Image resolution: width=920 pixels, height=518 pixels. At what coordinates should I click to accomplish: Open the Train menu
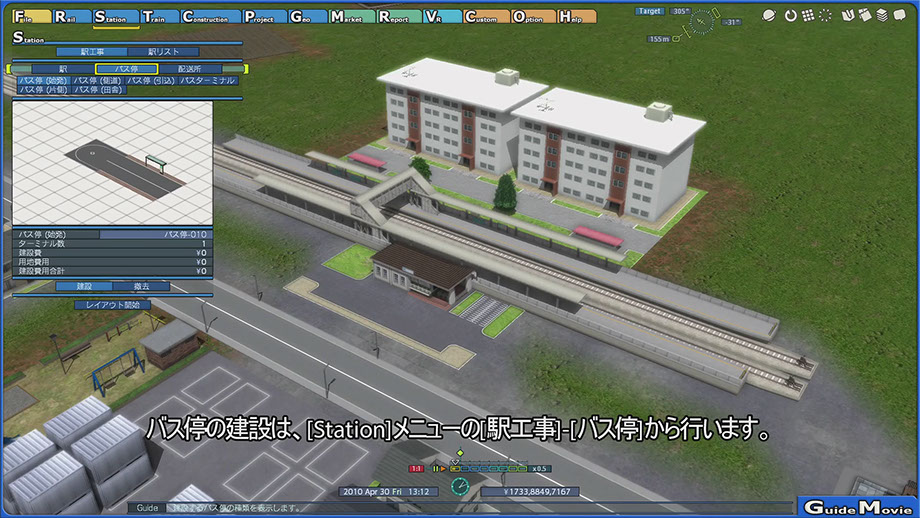click(158, 17)
